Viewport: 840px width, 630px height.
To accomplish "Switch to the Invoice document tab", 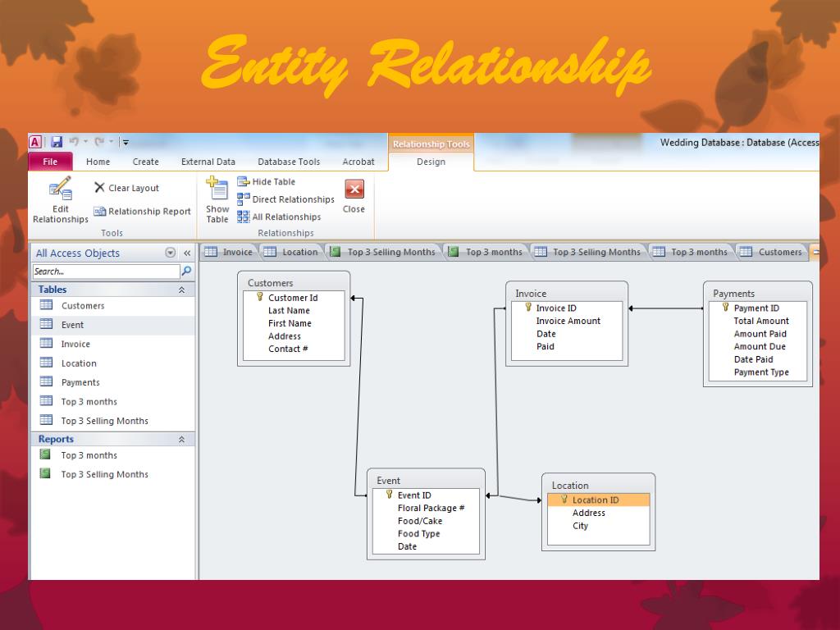I will click(230, 252).
